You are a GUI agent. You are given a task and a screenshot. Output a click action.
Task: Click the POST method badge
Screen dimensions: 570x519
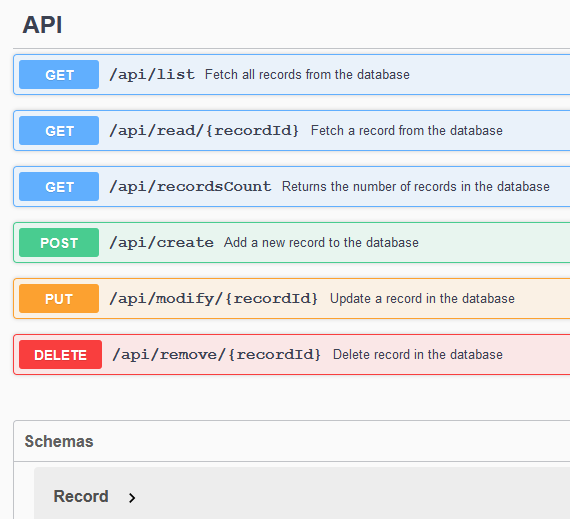[59, 242]
